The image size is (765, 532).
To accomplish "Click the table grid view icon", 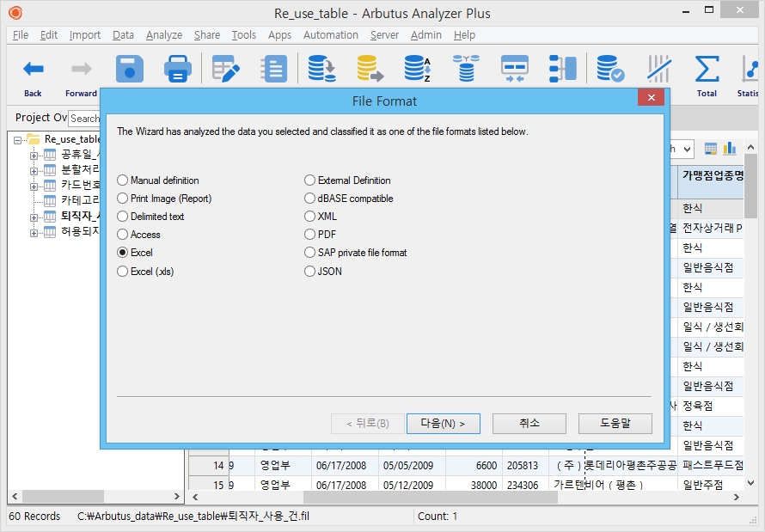I will 711,149.
